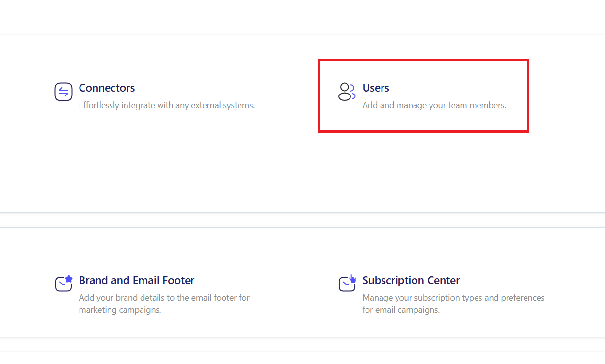Click the "marketing campaigns." text line
The width and height of the screenshot is (605, 364).
click(x=120, y=310)
